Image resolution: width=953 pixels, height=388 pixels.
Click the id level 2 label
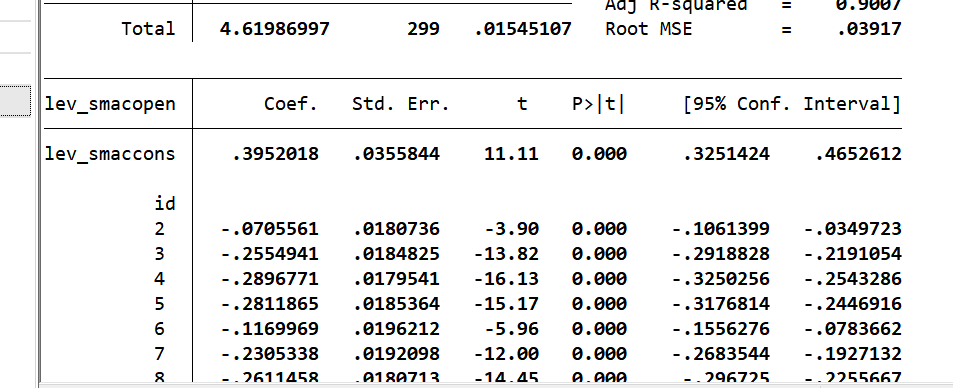point(159,229)
